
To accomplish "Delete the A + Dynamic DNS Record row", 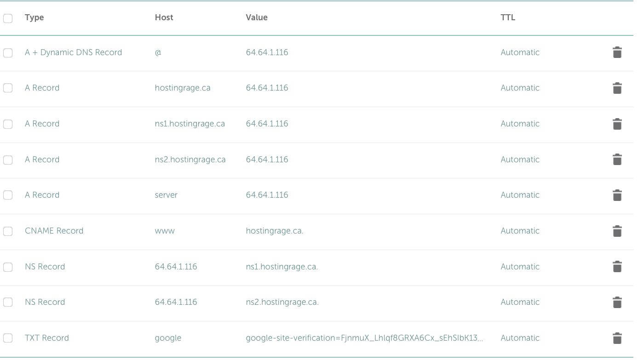I will point(617,52).
